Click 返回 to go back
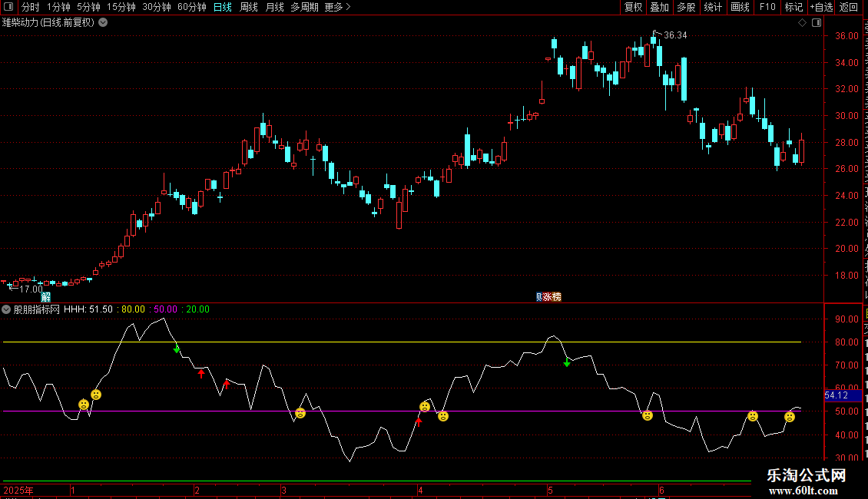Image resolution: width=868 pixels, height=499 pixels. [849, 7]
